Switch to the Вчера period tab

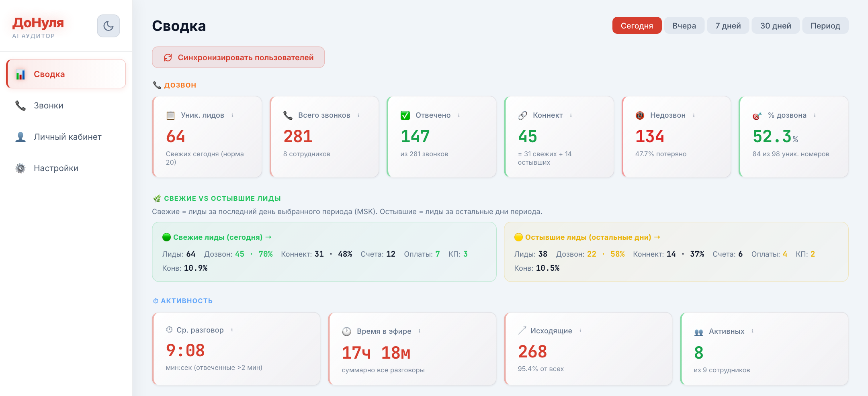pyautogui.click(x=684, y=25)
